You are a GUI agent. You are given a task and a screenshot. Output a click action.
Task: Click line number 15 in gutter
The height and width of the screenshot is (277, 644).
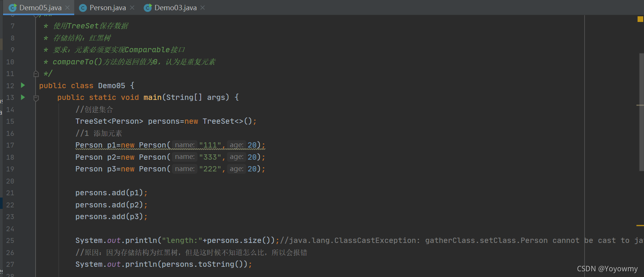point(10,121)
